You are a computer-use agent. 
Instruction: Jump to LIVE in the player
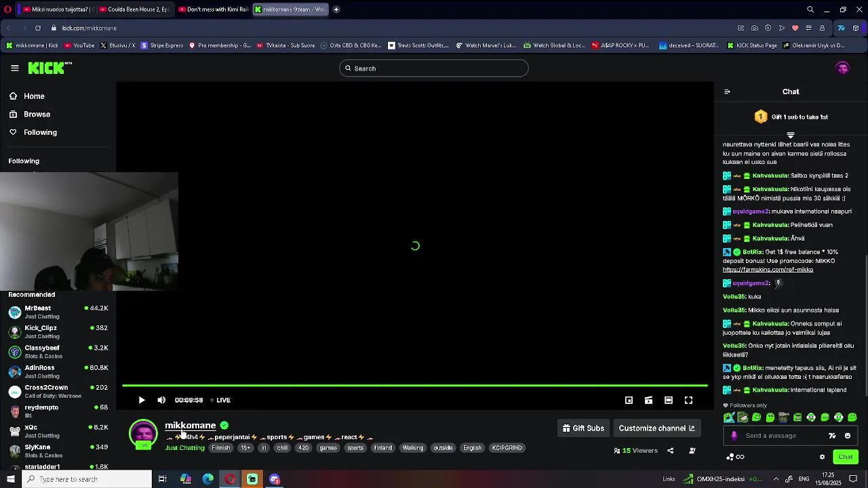(220, 400)
